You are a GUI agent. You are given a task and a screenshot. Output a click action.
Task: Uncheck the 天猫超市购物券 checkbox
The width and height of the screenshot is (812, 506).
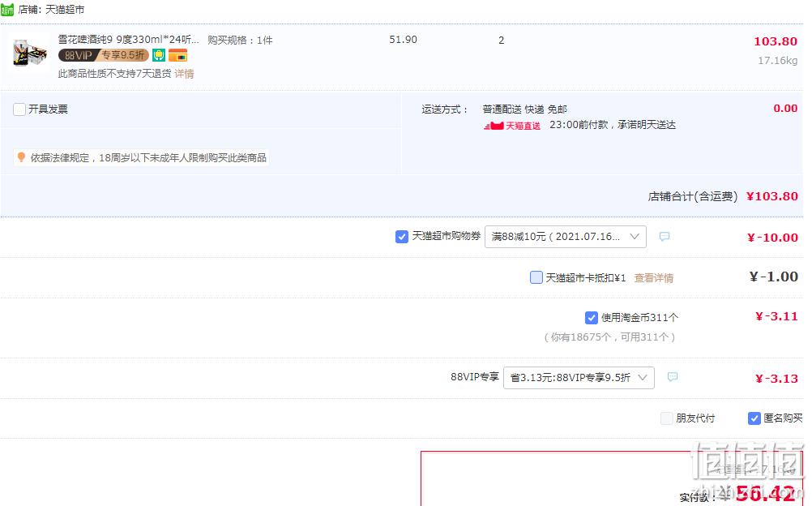[401, 237]
